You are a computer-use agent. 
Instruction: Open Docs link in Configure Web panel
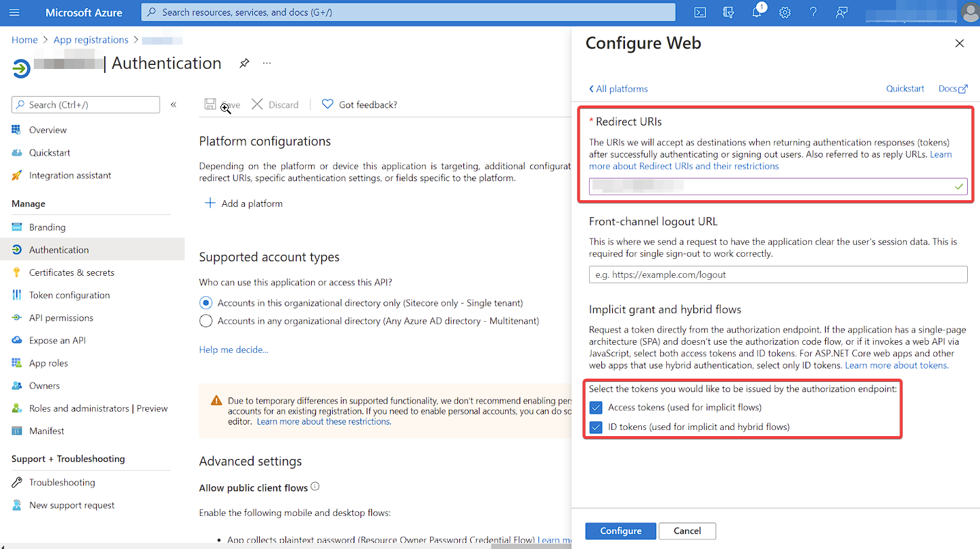tap(953, 89)
